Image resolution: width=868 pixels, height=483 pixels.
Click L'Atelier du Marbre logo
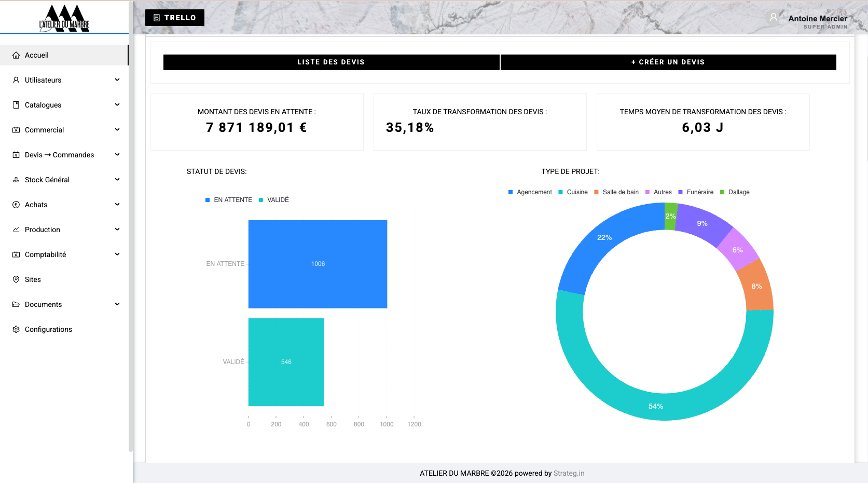coord(64,18)
